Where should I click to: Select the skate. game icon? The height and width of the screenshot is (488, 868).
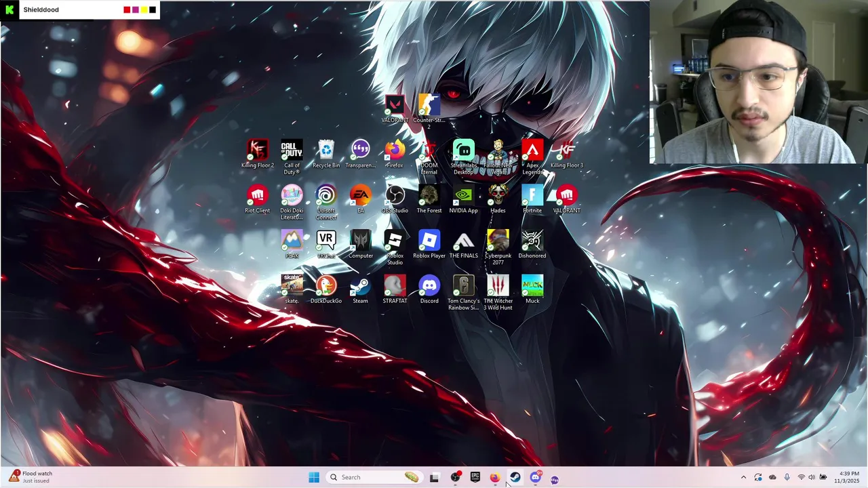coord(292,290)
